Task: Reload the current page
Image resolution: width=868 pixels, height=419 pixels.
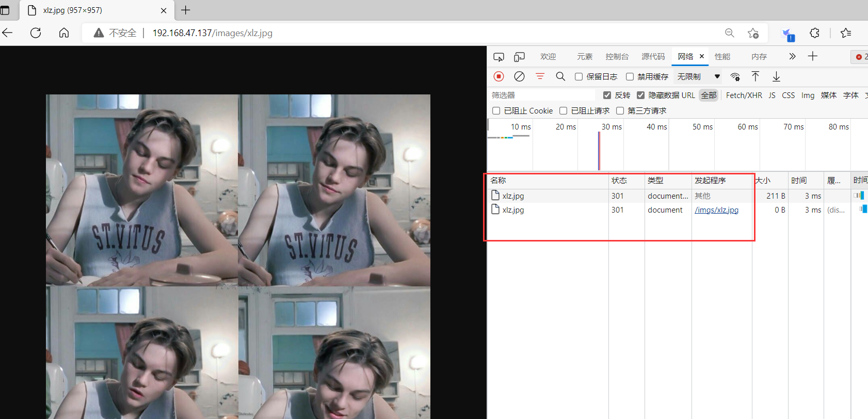Action: coord(36,33)
